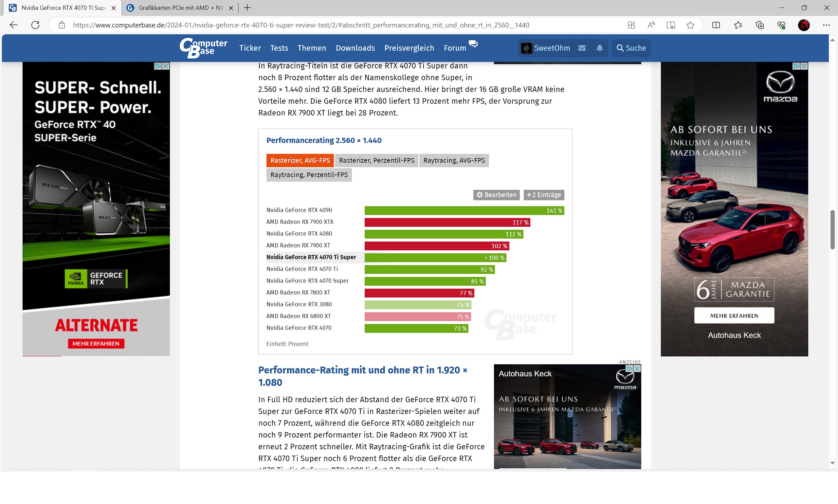The image size is (838, 504).
Task: Refresh the page with the reload icon
Action: (x=35, y=25)
